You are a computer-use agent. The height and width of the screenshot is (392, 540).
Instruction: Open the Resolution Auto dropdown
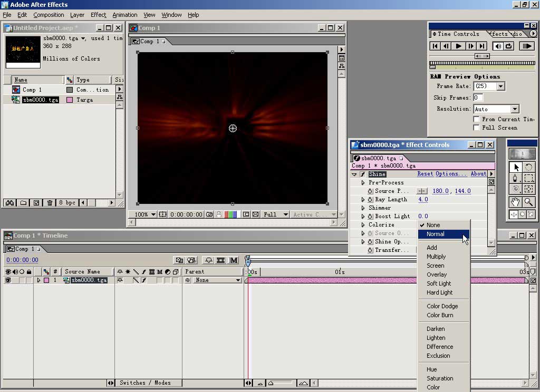[x=515, y=109]
